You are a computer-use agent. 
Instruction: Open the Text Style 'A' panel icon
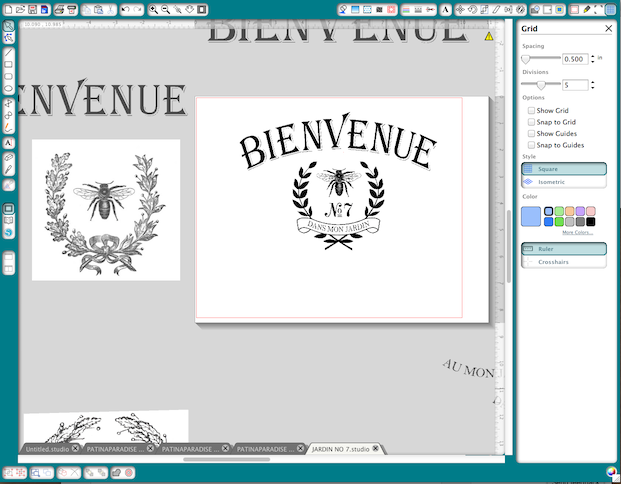click(446, 10)
